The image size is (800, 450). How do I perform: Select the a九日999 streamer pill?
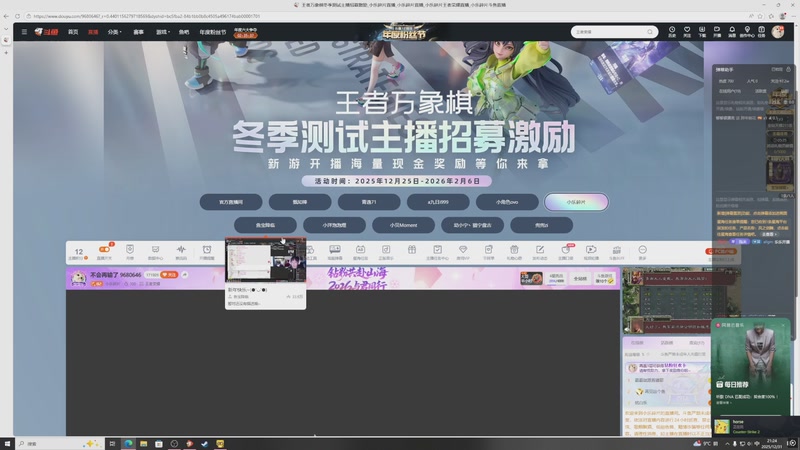point(438,202)
